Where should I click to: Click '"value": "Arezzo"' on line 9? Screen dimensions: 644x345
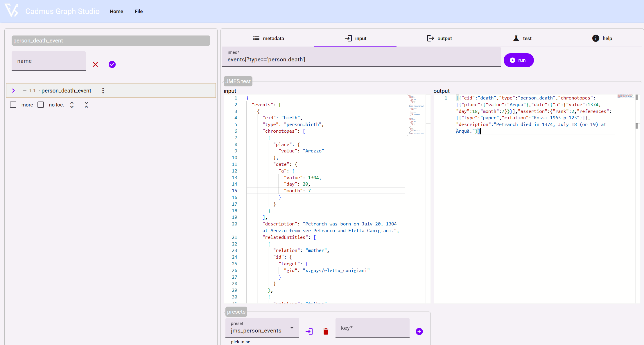(301, 151)
